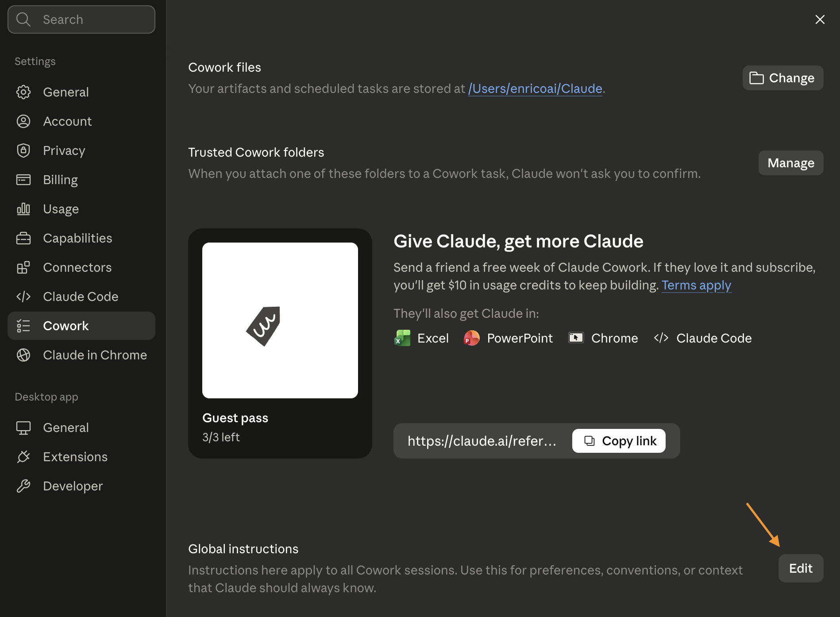Select the Cowork settings item
The height and width of the screenshot is (617, 840).
click(81, 326)
